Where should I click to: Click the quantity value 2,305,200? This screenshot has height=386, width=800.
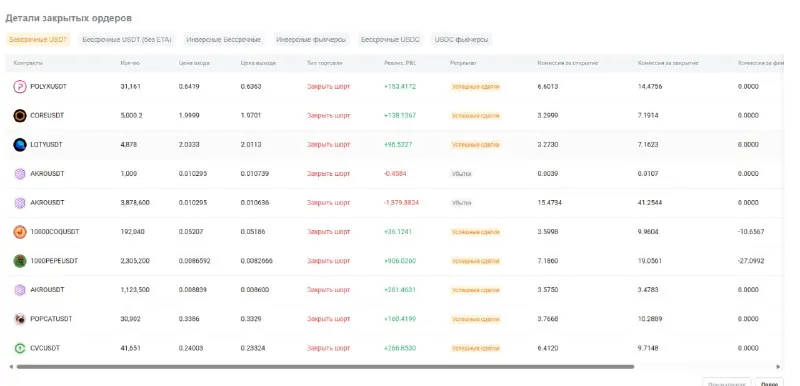click(135, 261)
